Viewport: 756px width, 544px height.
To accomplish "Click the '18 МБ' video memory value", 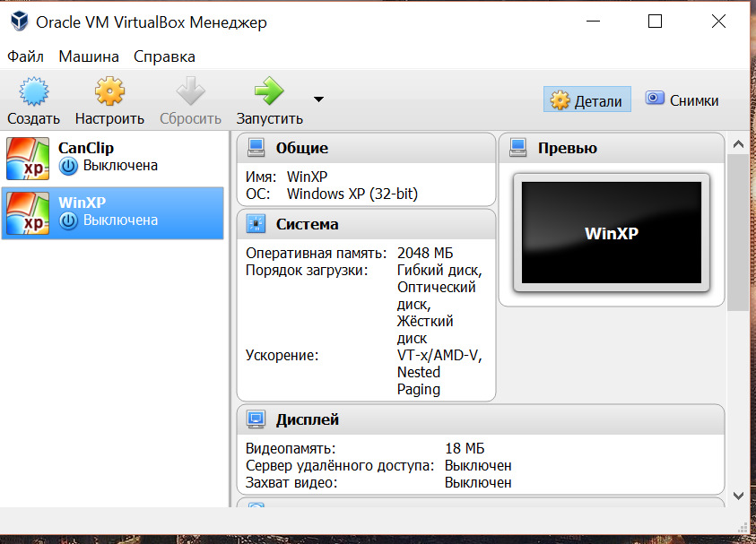I will [465, 449].
